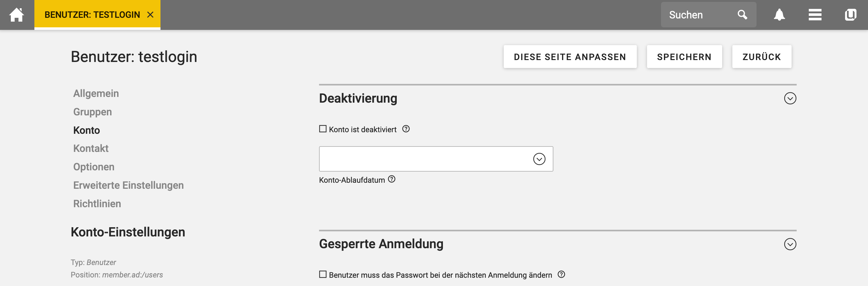The height and width of the screenshot is (286, 868).
Task: Open the hamburger menu icon
Action: point(815,15)
